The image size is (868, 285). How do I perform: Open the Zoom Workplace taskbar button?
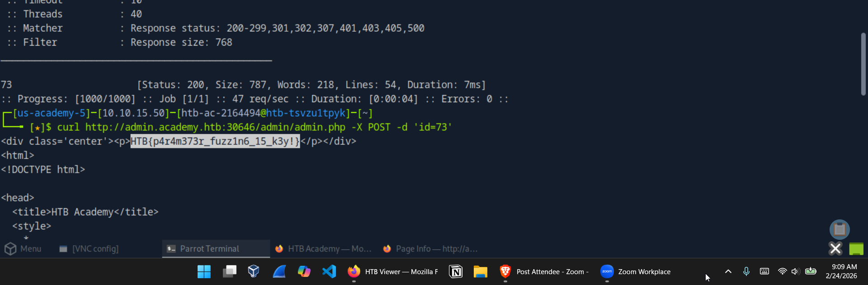[x=635, y=271]
